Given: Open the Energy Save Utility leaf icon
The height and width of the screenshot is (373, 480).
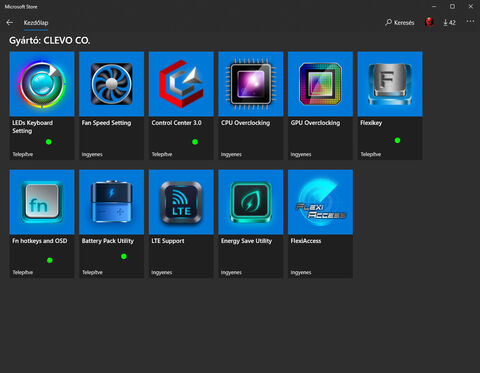Looking at the screenshot, I should [251, 202].
